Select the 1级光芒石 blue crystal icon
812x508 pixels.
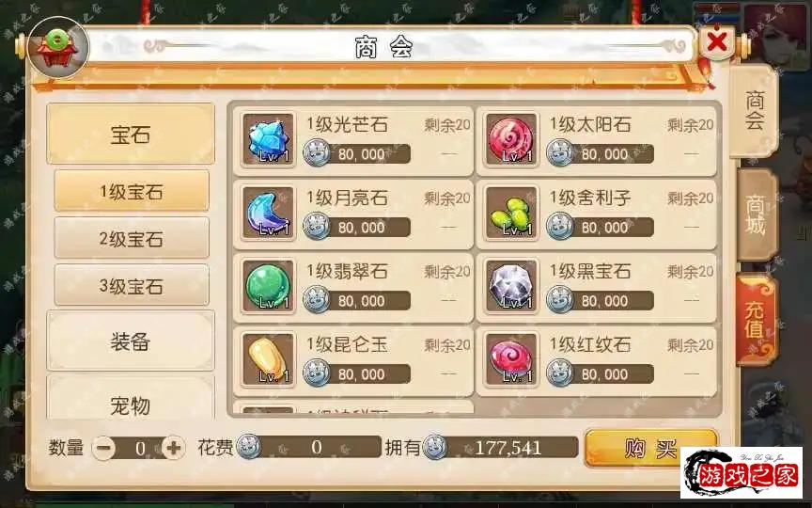[x=268, y=139]
